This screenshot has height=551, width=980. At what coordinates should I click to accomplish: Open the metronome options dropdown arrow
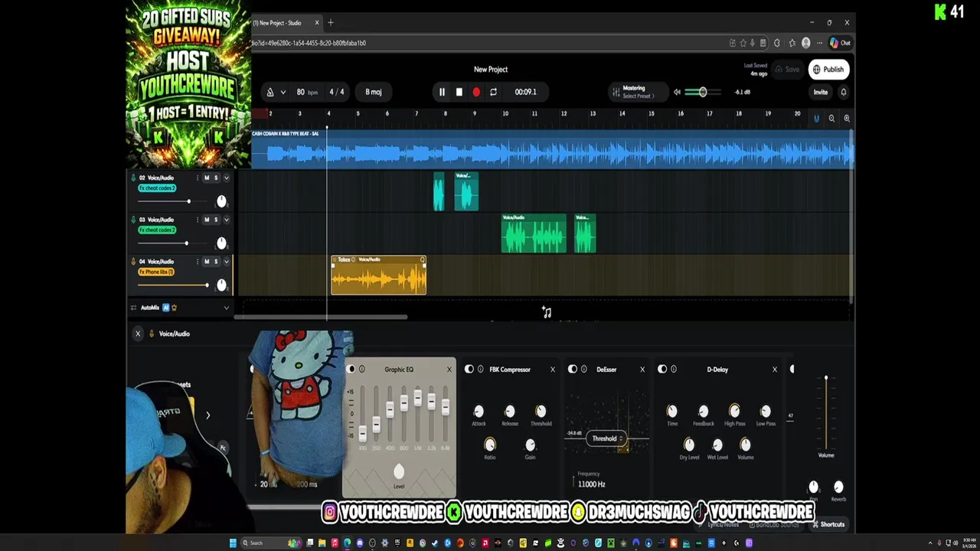tap(283, 92)
